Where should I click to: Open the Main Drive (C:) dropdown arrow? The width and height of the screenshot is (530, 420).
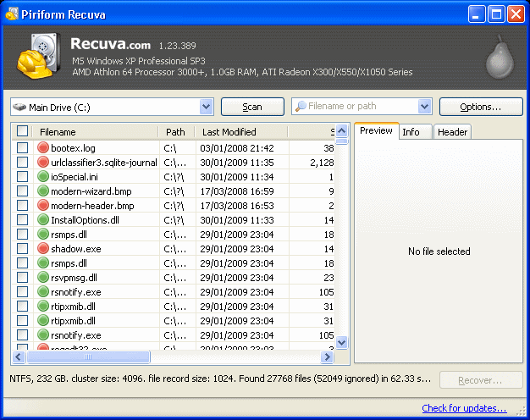(x=207, y=107)
